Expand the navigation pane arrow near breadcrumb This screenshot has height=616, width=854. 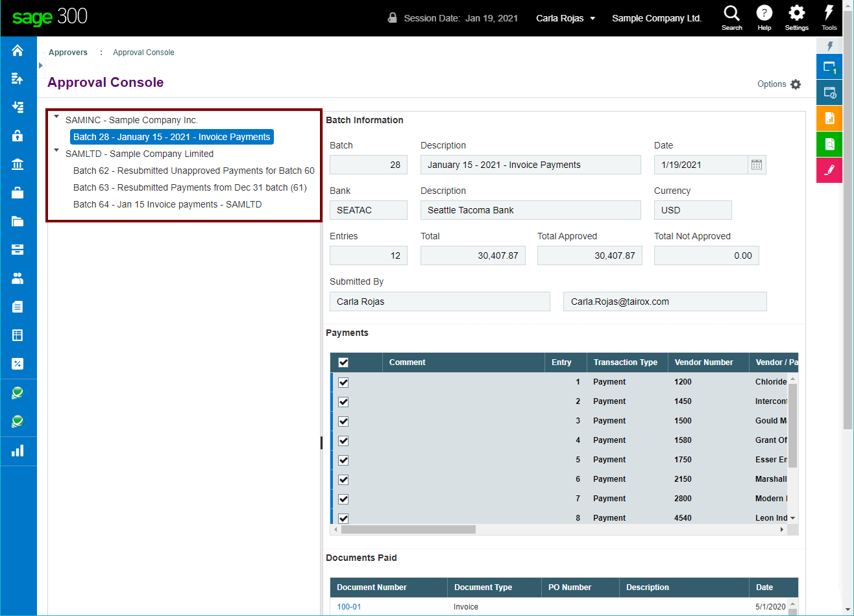point(41,65)
